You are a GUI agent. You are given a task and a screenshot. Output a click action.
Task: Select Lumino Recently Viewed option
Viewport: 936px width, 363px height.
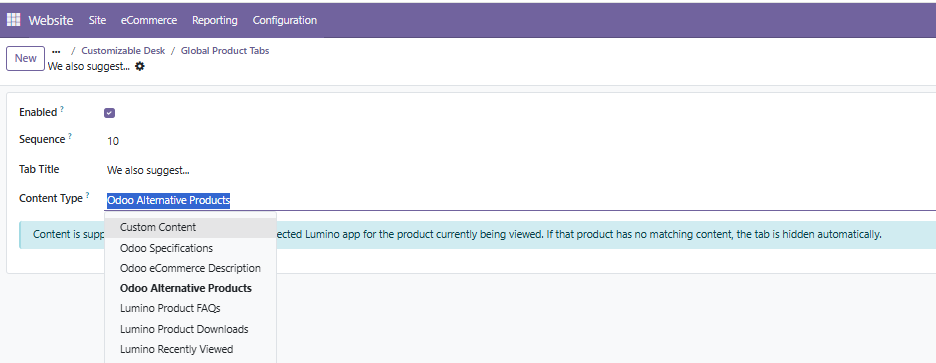click(190, 349)
